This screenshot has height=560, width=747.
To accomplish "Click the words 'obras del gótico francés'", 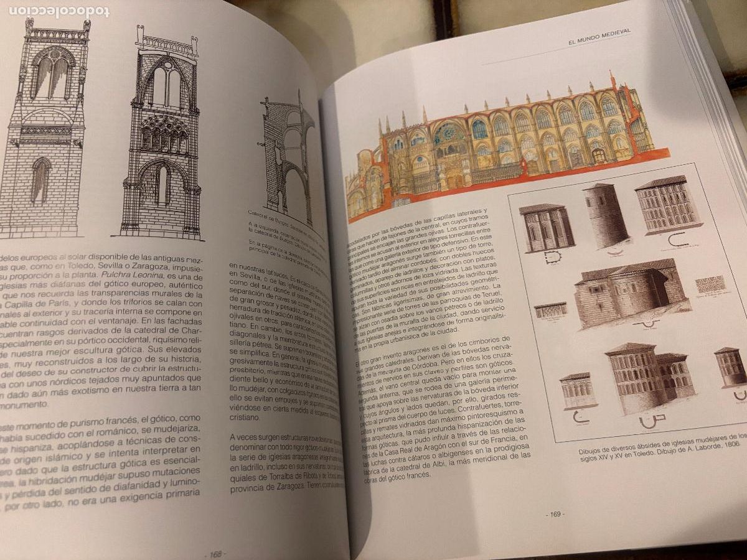I will (398, 477).
